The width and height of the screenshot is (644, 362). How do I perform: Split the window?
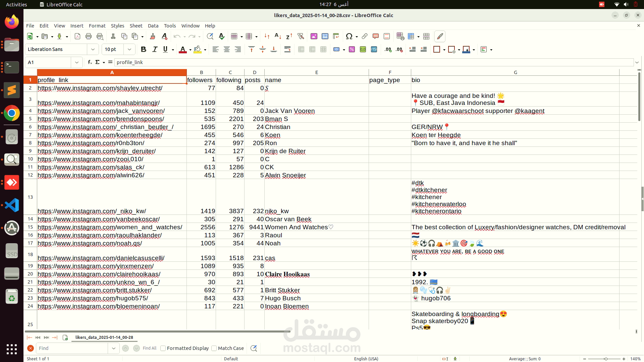pyautogui.click(x=426, y=37)
